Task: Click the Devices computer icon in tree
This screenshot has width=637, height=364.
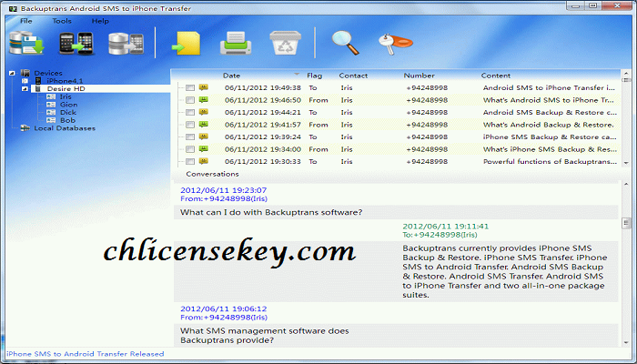Action: pos(25,73)
